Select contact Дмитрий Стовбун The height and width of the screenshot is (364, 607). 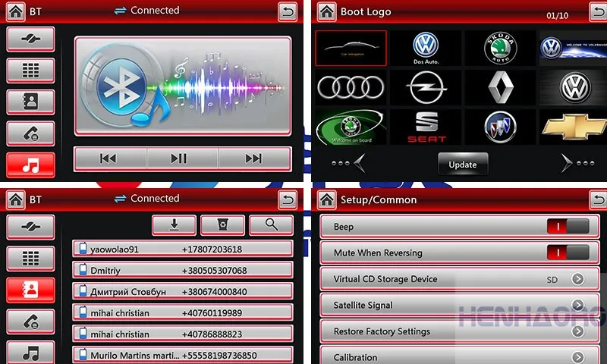(x=182, y=291)
